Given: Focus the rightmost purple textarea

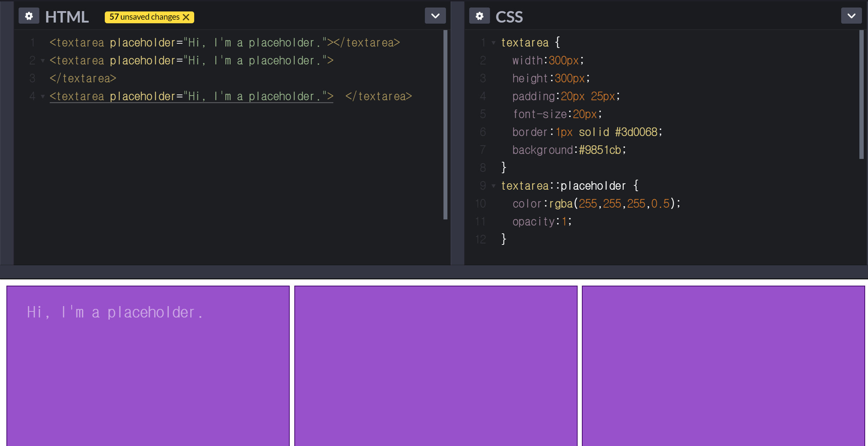Looking at the screenshot, I should point(723,365).
